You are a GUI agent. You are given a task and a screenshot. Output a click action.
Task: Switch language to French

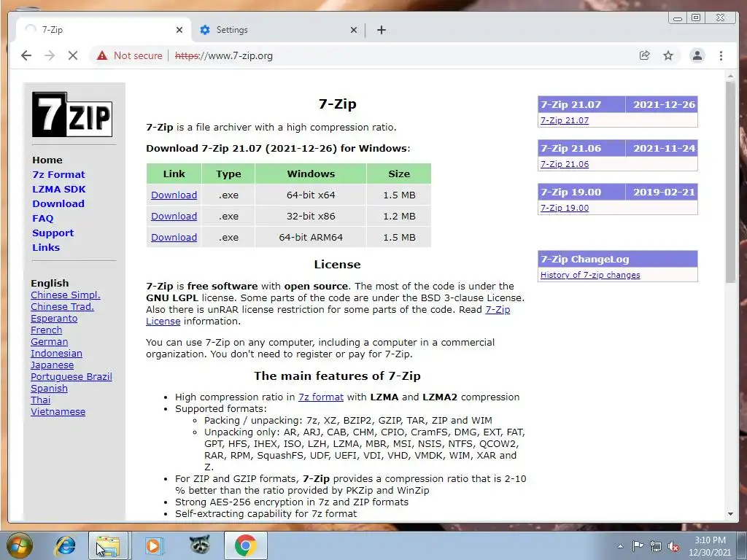[x=46, y=330]
